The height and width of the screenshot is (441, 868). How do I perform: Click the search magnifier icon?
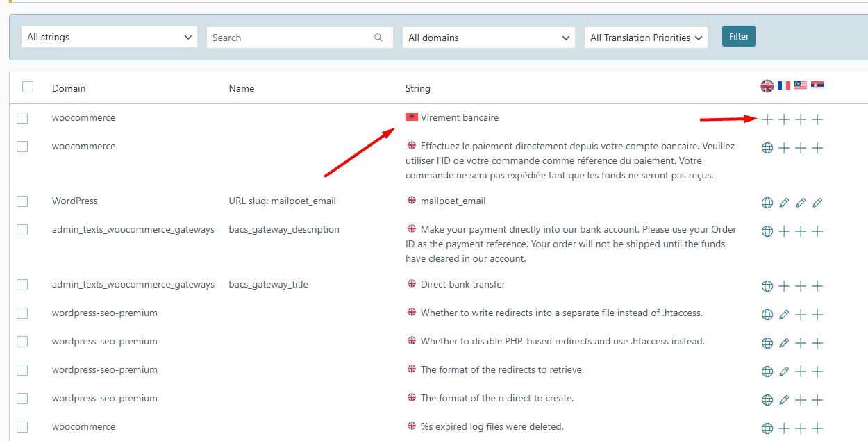pyautogui.click(x=378, y=37)
